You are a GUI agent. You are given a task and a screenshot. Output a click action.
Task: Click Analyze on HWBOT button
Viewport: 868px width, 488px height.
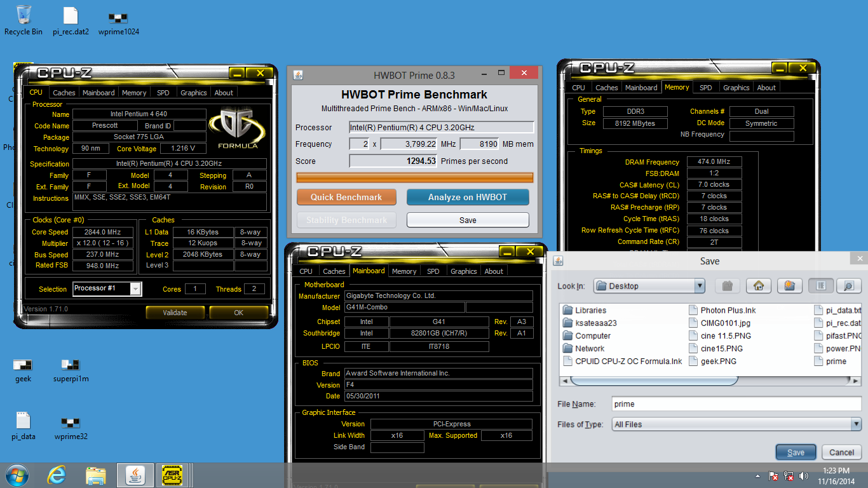pyautogui.click(x=468, y=197)
